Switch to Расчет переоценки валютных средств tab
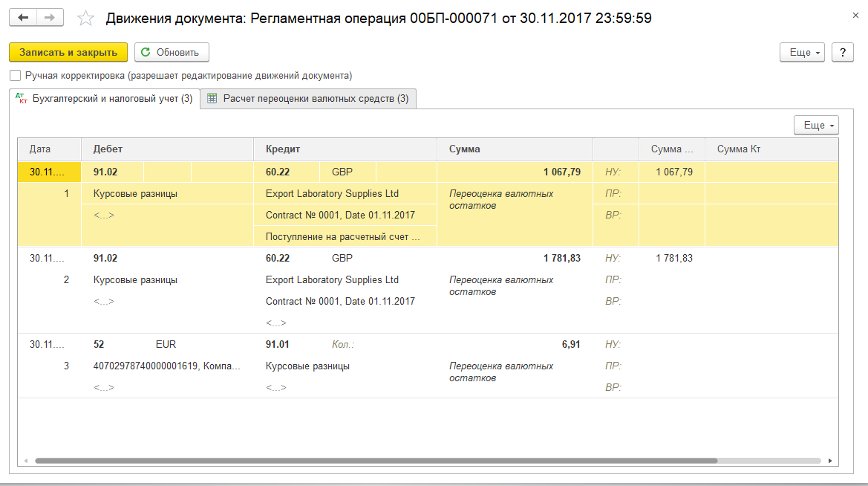Viewport: 868px width, 486px height. 308,98
